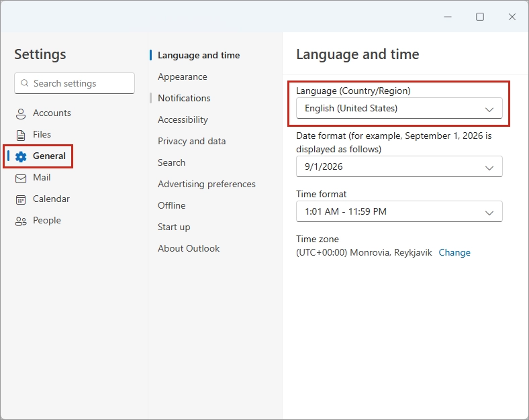Image resolution: width=529 pixels, height=420 pixels.
Task: Open the Notifications settings section
Action: point(184,98)
